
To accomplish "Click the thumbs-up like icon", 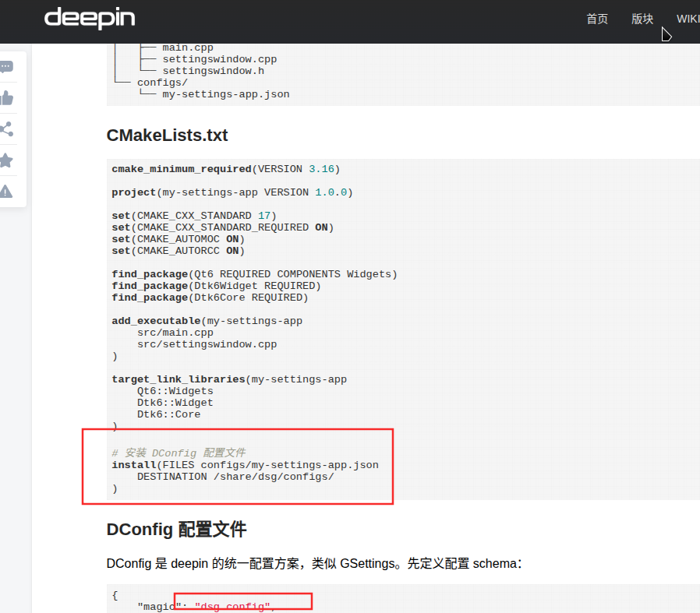I will 6,98.
